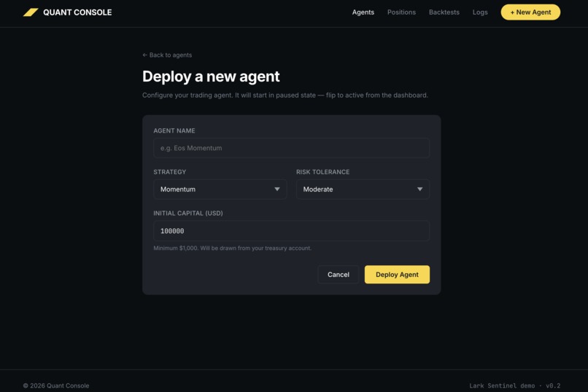This screenshot has height=392, width=588.
Task: Cancel the new agent form
Action: pos(339,275)
